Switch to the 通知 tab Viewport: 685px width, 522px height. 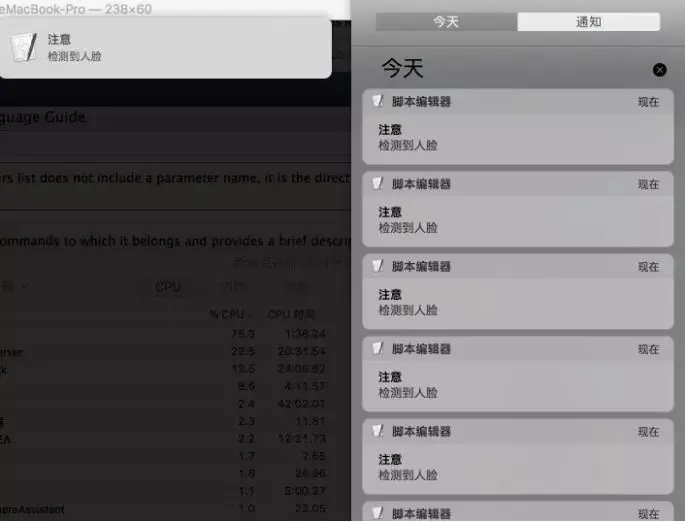tap(588, 22)
